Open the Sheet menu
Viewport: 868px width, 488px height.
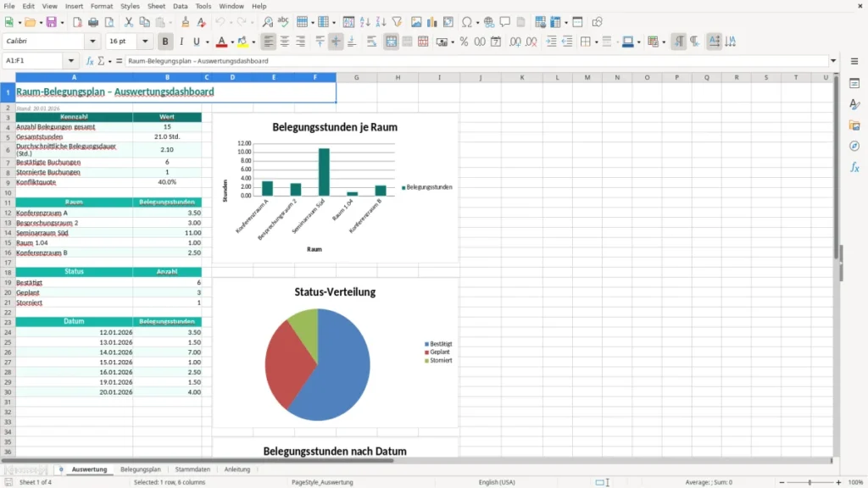156,6
